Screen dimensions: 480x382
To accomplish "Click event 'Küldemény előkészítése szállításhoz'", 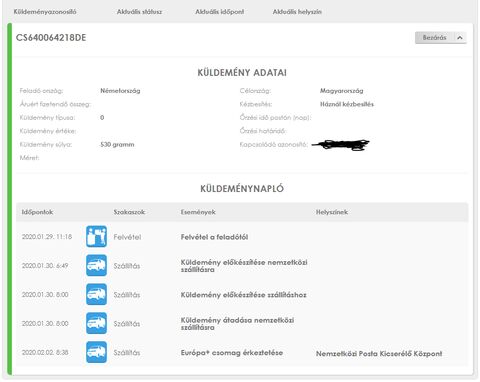I will (x=243, y=295).
